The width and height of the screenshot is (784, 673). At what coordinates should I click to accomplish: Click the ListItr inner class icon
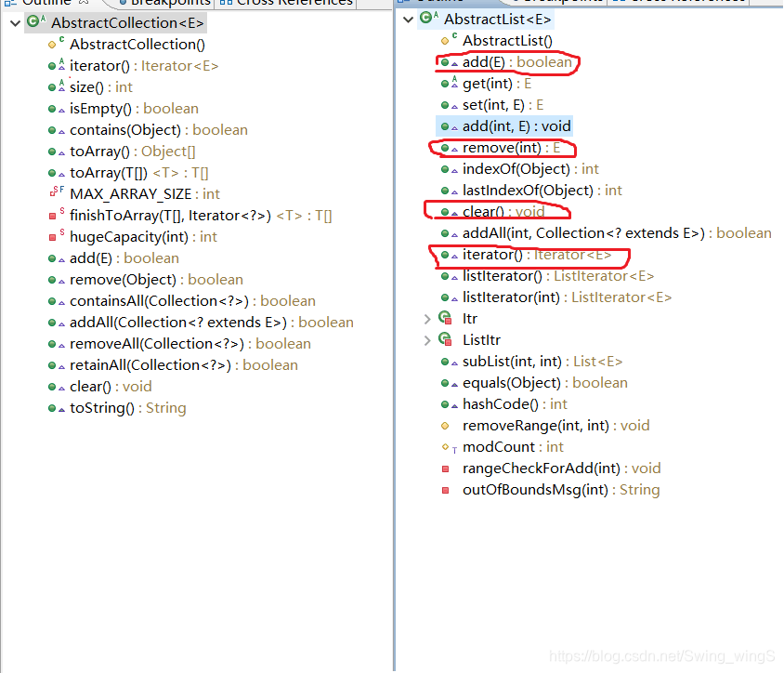pyautogui.click(x=446, y=339)
